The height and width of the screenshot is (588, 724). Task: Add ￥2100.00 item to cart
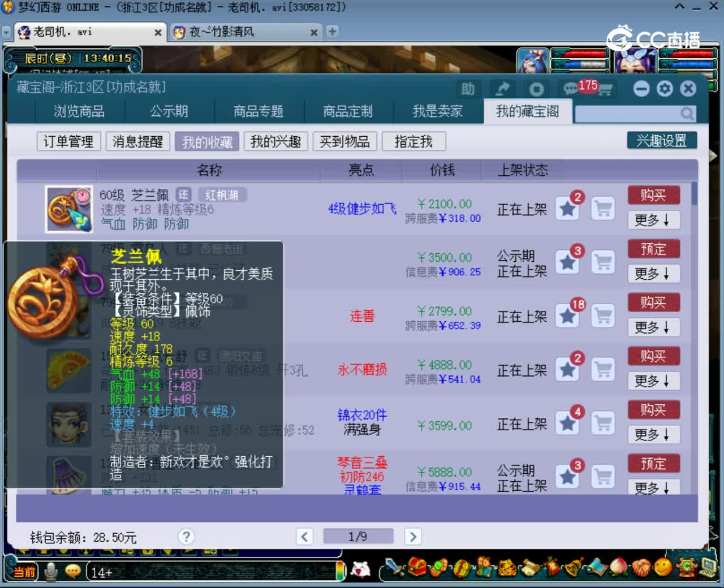(603, 209)
